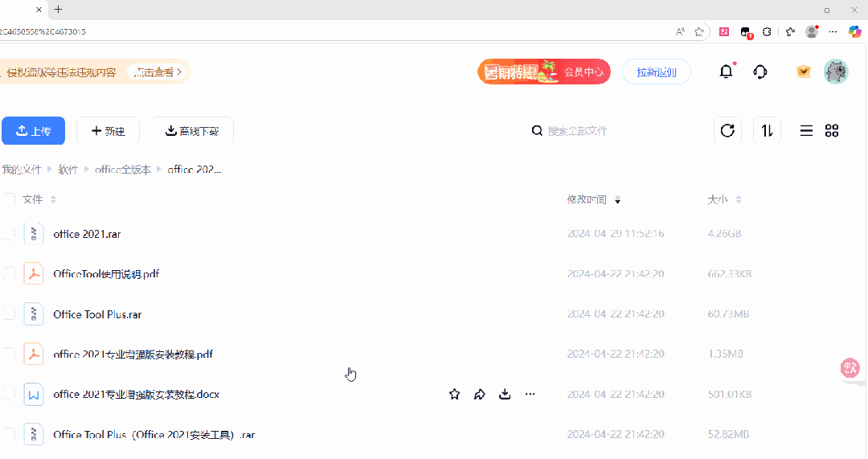The height and width of the screenshot is (459, 868).
Task: Open OfficeTool使用说明.pdf file name
Action: pyautogui.click(x=106, y=273)
